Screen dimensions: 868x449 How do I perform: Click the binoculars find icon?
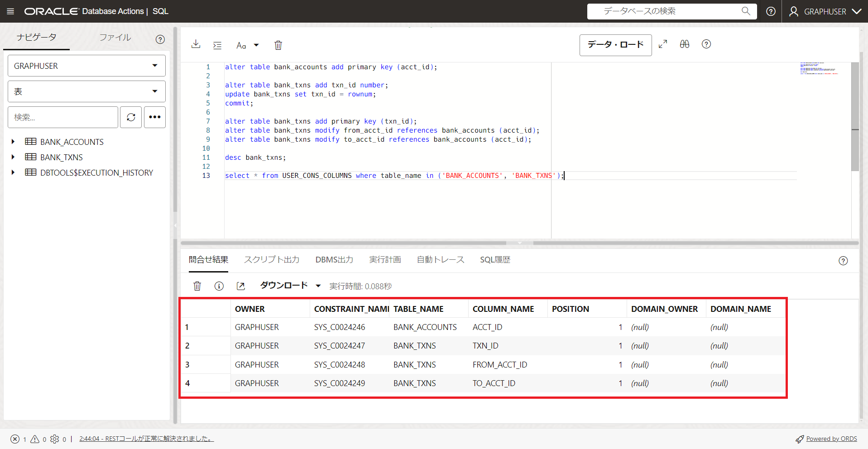click(x=684, y=44)
